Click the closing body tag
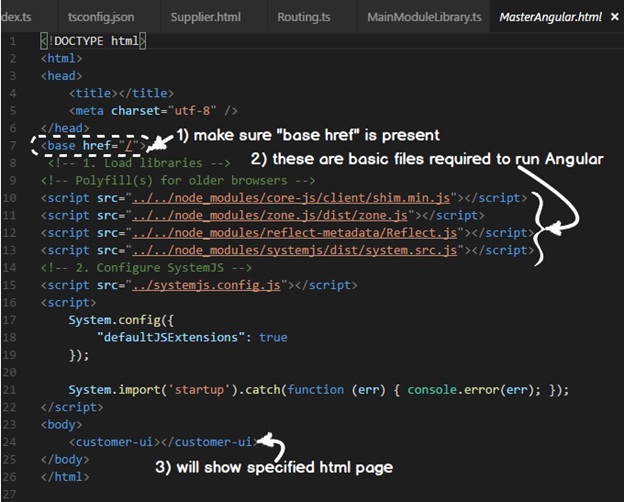This screenshot has width=624, height=502. (x=65, y=460)
